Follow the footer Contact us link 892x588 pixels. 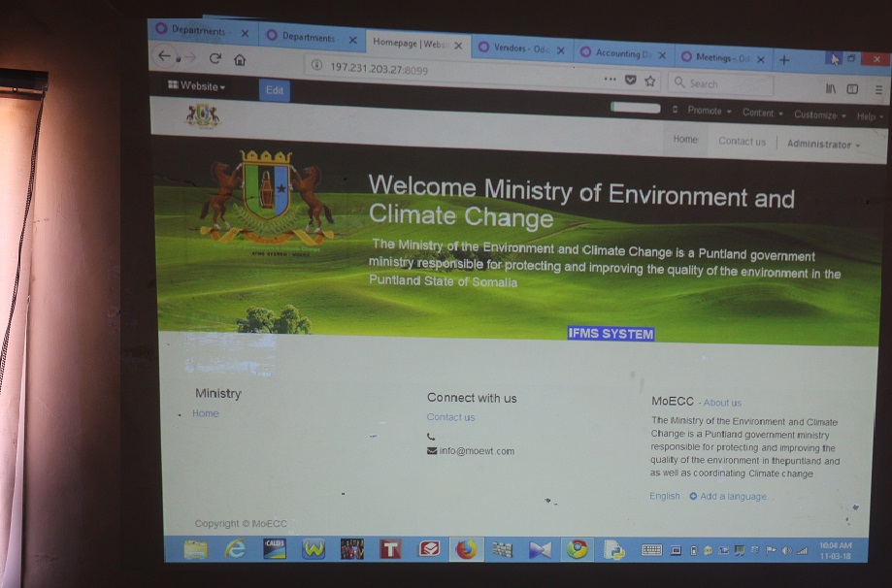pos(450,417)
